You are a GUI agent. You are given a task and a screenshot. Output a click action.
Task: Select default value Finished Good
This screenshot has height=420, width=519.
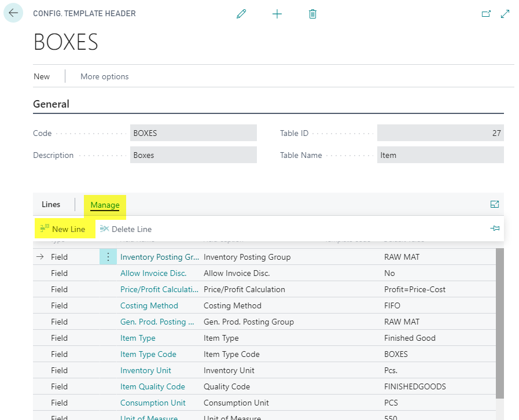click(x=410, y=338)
